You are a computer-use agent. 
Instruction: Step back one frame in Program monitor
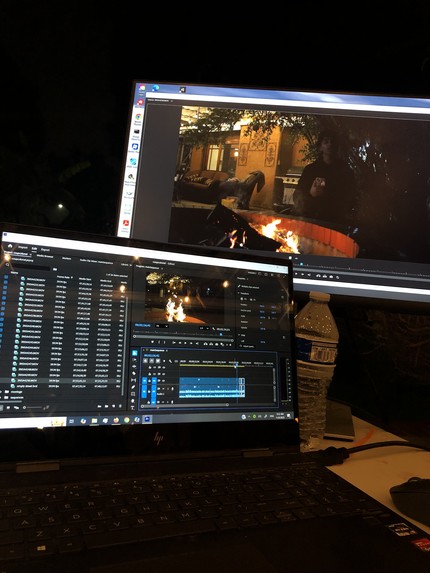(x=180, y=343)
